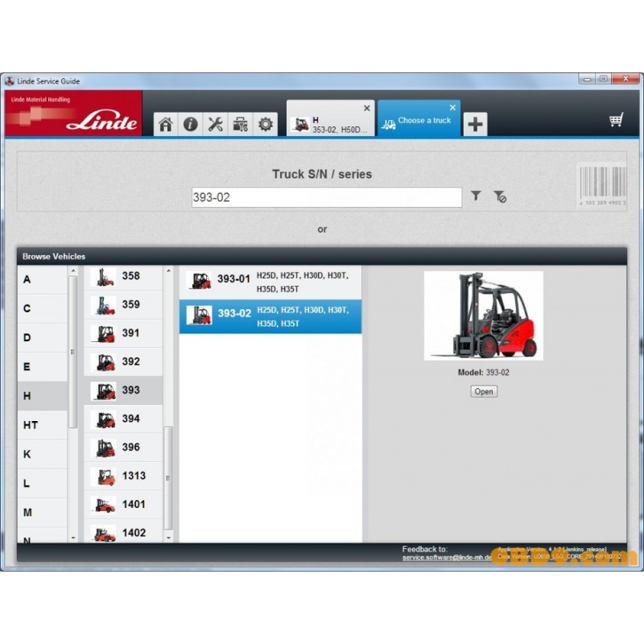Viewport: 644px width, 644px height.
Task: Open the service.software@linde-mh.de feedback link
Action: pyautogui.click(x=448, y=558)
